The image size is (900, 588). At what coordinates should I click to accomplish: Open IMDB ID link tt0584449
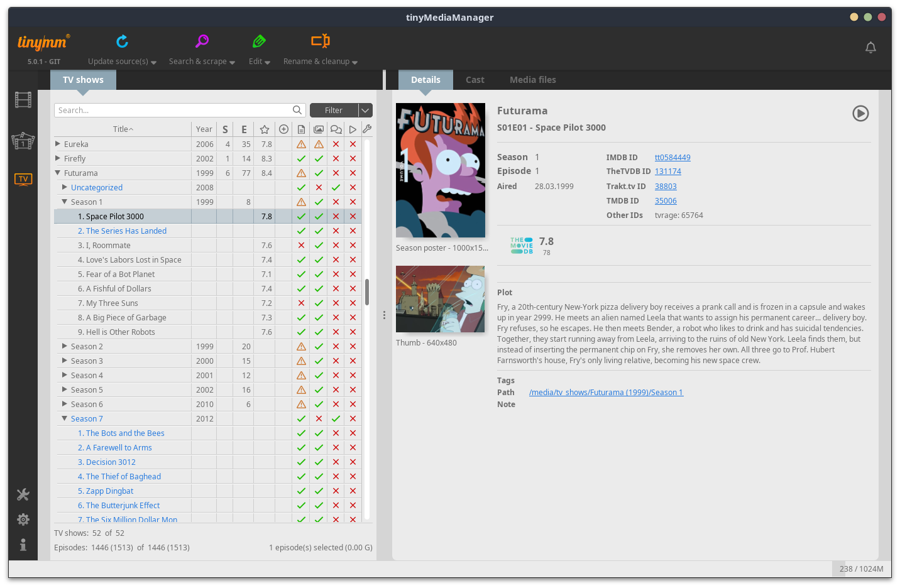[672, 158]
